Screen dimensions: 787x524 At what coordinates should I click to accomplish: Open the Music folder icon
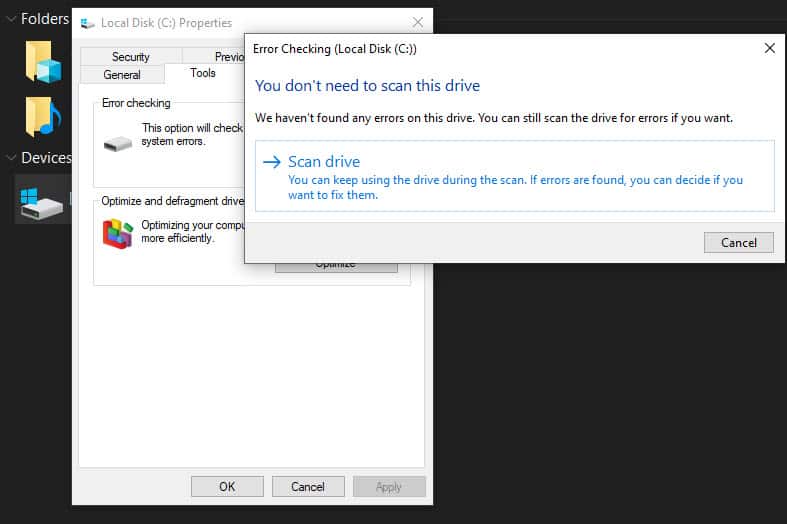click(x=43, y=117)
